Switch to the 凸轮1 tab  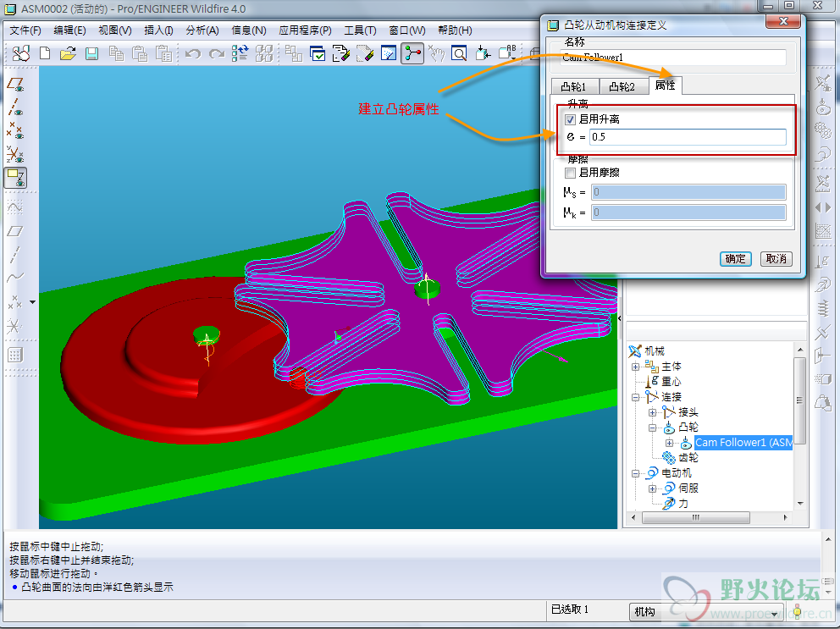[x=574, y=87]
